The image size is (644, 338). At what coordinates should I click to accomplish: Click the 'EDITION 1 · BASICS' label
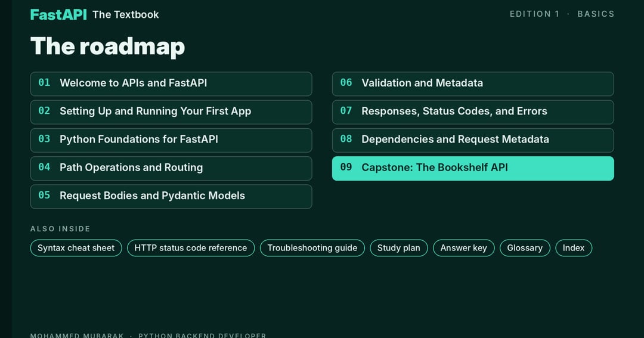coord(562,14)
